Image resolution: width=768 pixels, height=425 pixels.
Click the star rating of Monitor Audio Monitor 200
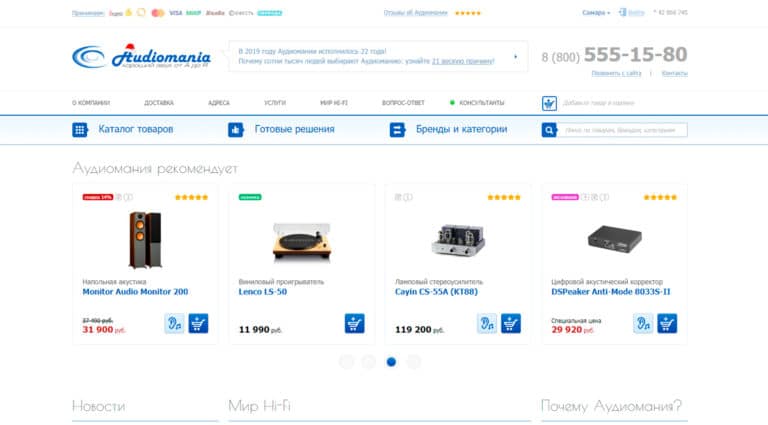click(192, 197)
